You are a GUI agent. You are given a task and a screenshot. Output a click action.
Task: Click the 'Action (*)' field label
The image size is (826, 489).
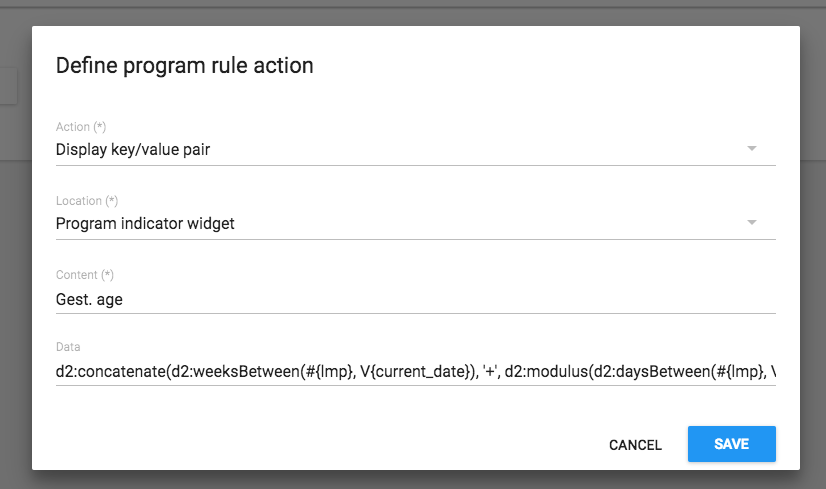click(x=81, y=127)
